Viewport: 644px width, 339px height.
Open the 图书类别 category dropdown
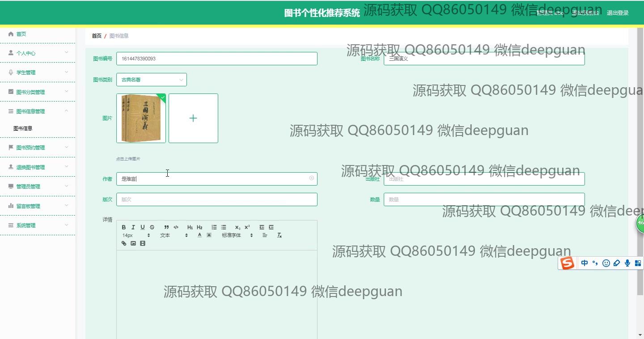coord(152,80)
